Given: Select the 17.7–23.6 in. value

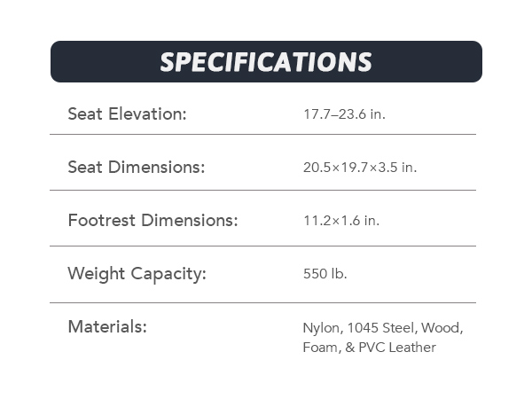Looking at the screenshot, I should [x=344, y=115].
